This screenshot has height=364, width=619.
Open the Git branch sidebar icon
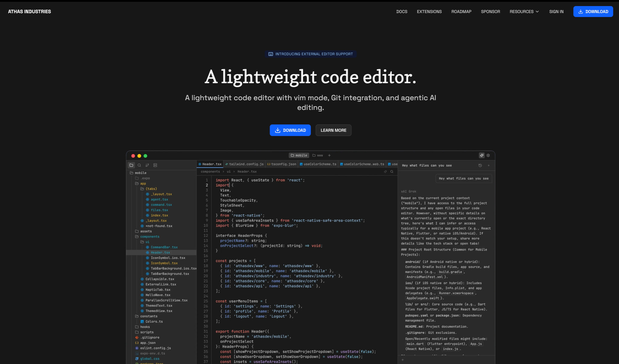click(147, 165)
